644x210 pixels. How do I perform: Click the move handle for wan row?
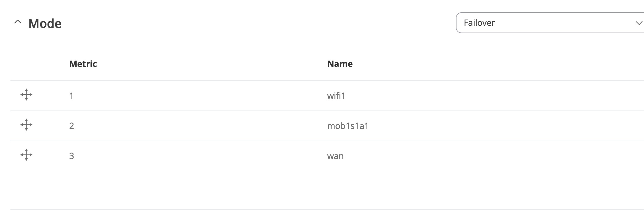point(26,155)
